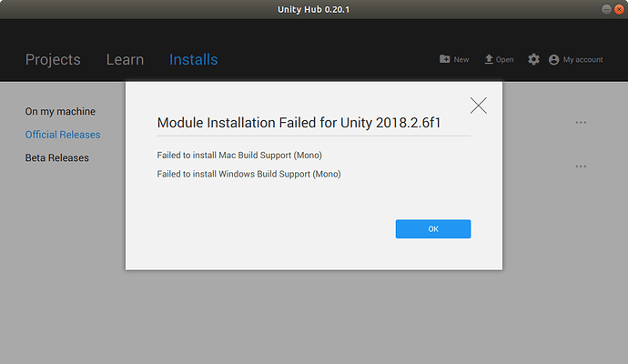Click the Unity Hub 0.20.1 title bar

(314, 9)
